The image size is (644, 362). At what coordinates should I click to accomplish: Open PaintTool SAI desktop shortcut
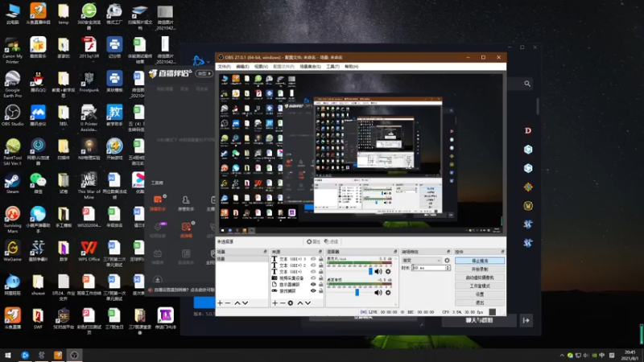pyautogui.click(x=12, y=152)
